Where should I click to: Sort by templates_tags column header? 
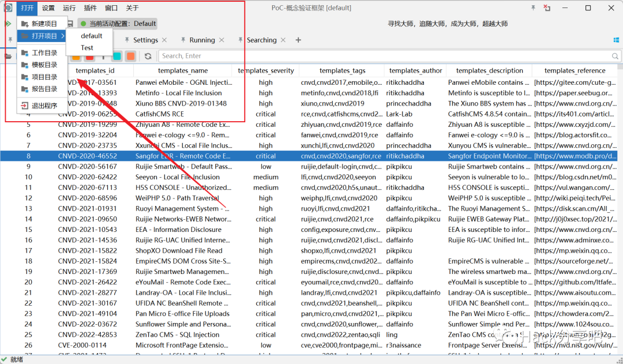click(x=342, y=71)
